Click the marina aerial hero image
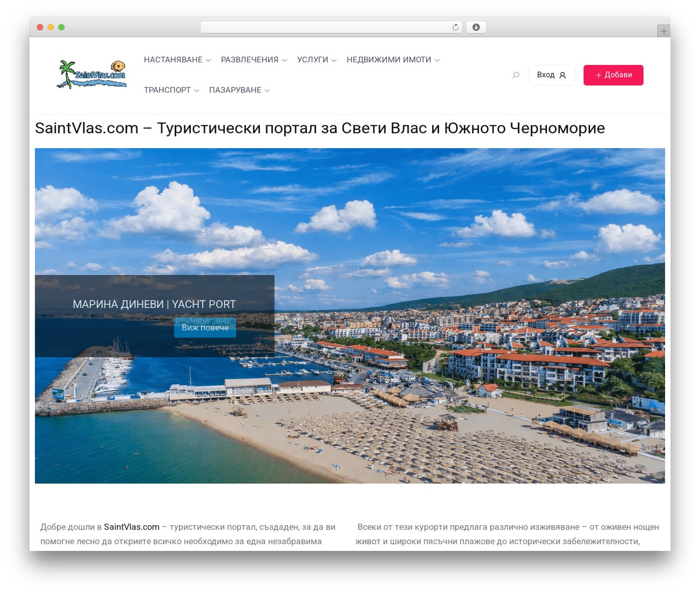This screenshot has height=593, width=700. click(350, 316)
